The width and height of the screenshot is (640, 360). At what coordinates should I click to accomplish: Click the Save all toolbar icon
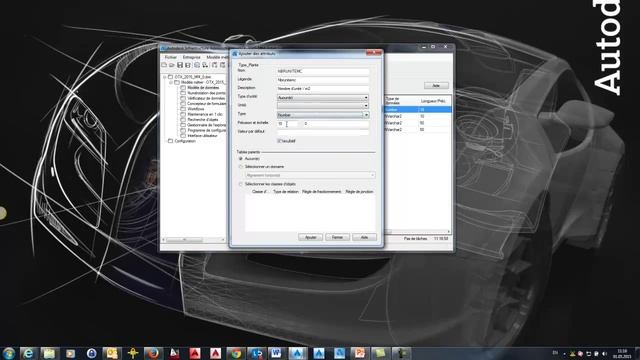click(188, 65)
